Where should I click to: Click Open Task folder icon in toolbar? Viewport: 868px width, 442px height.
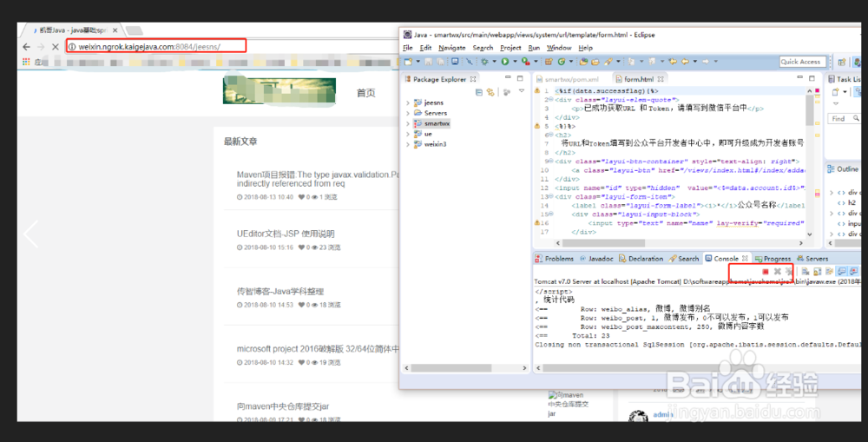coord(595,62)
